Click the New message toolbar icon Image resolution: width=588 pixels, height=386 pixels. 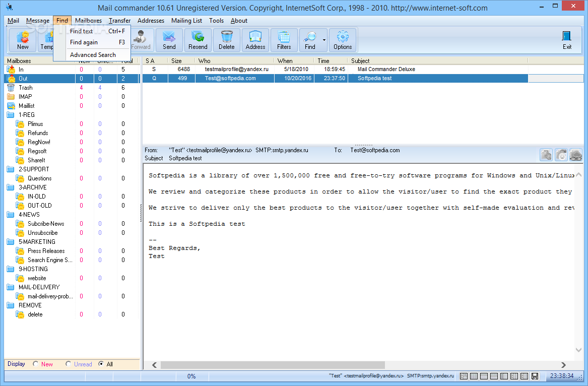23,40
